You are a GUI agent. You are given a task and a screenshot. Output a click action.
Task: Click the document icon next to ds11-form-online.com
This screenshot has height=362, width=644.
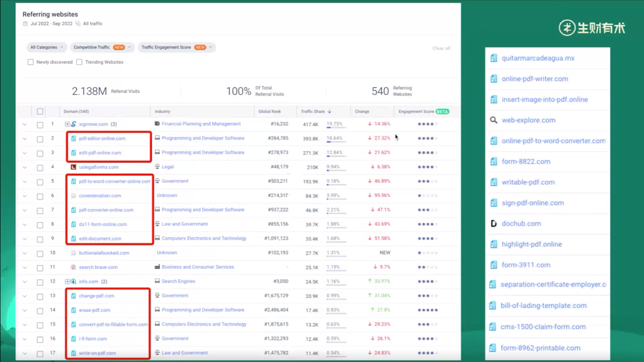[x=74, y=224]
